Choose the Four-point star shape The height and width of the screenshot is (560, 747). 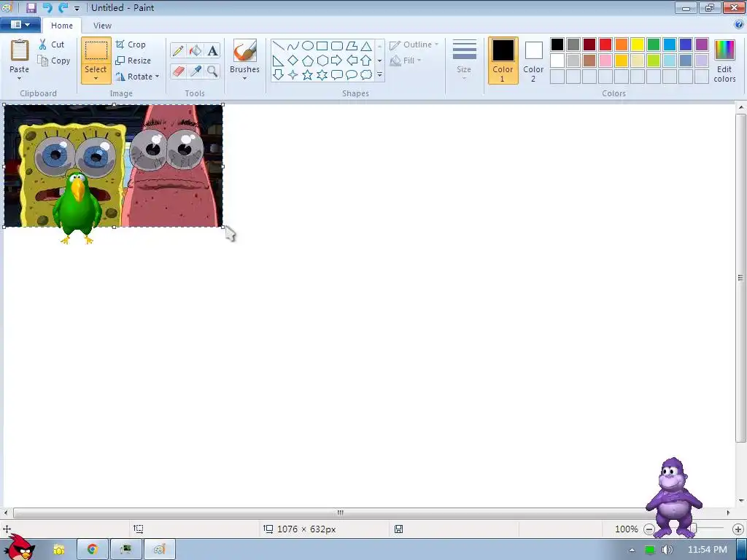pos(293,75)
